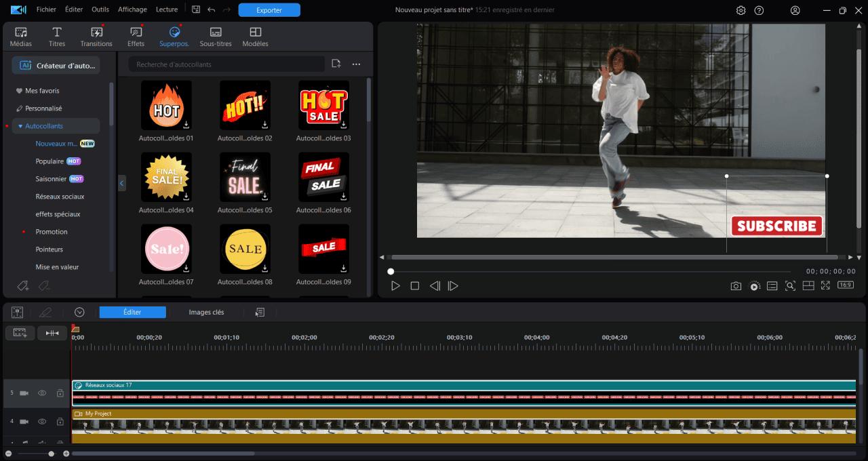The width and height of the screenshot is (868, 461).
Task: Hide track 5 with the eye toggle
Action: [42, 393]
